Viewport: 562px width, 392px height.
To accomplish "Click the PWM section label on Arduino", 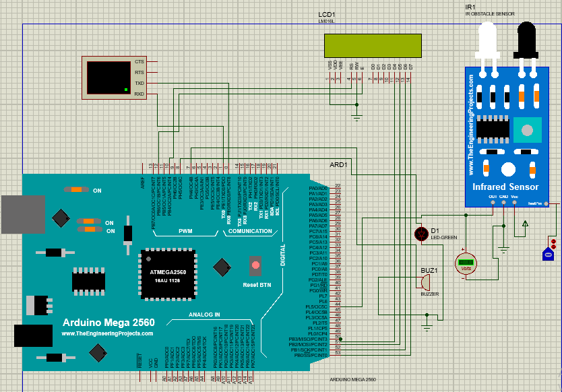I will click(185, 231).
